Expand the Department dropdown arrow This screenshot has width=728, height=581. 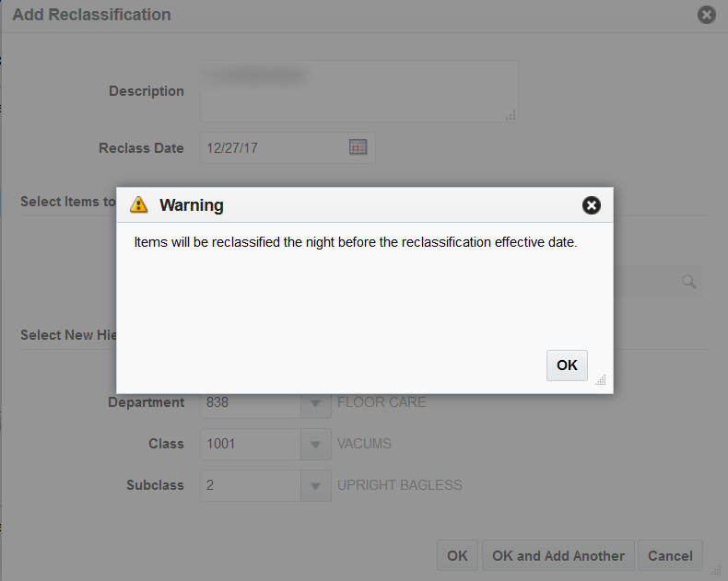(x=316, y=402)
